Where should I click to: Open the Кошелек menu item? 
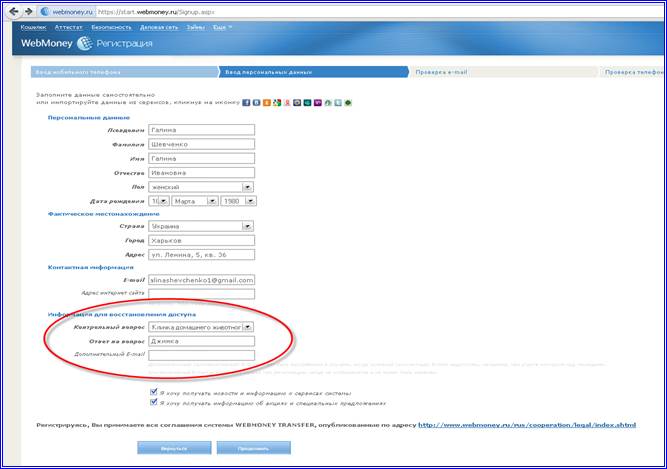tap(34, 27)
